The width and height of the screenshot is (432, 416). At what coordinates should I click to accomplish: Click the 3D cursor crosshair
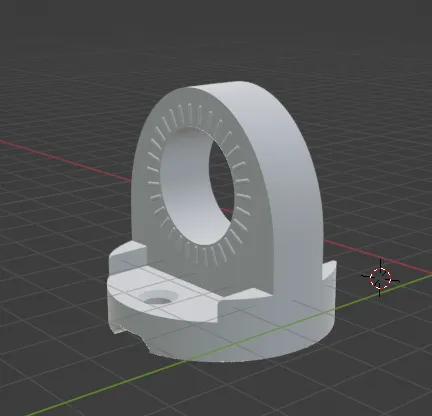tap(380, 278)
